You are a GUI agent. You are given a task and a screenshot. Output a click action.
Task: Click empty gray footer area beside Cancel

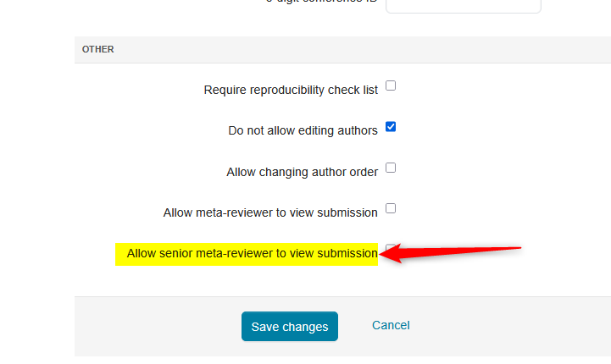(x=508, y=326)
